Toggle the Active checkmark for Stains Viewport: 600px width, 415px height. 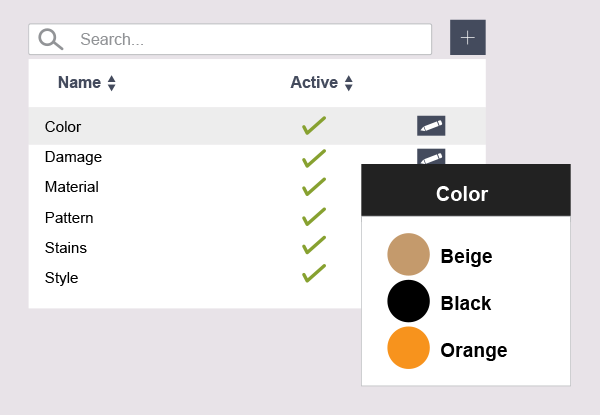coord(314,247)
